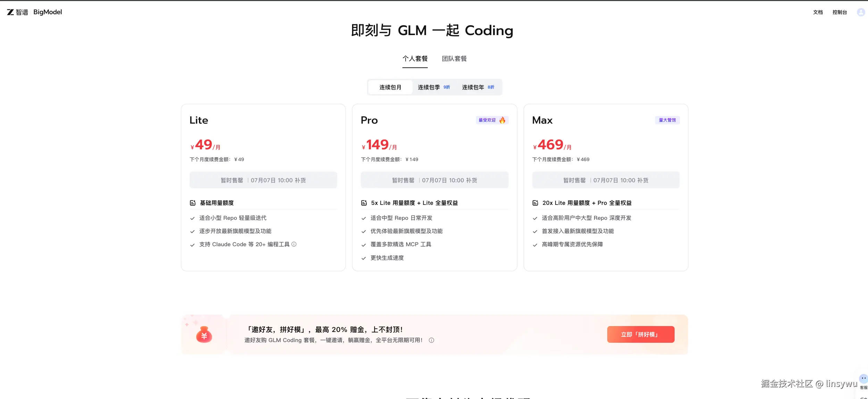Viewport: 868px width, 399px height.
Task: Click the usage quota icon in Max card
Action: click(x=535, y=203)
